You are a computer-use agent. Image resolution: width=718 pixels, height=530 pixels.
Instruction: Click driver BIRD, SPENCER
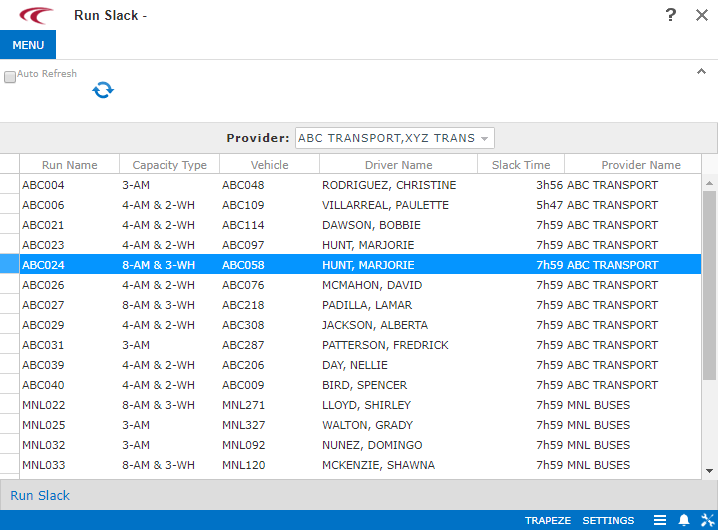364,385
